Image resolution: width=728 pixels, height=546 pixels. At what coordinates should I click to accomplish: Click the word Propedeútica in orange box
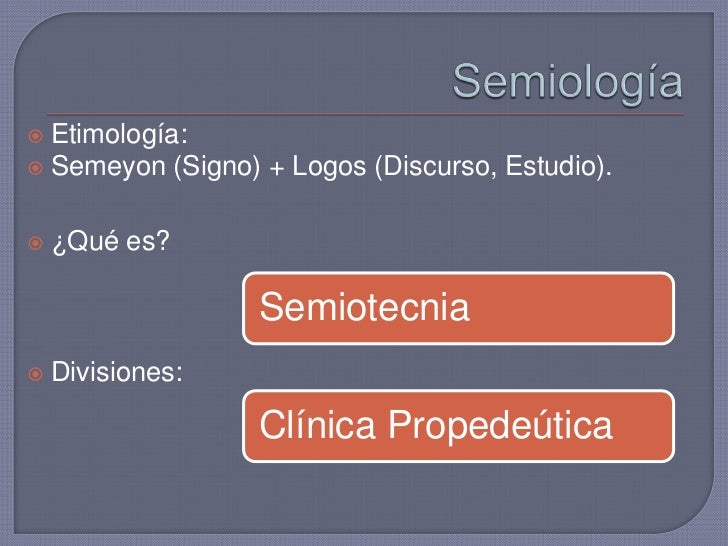pyautogui.click(x=499, y=428)
